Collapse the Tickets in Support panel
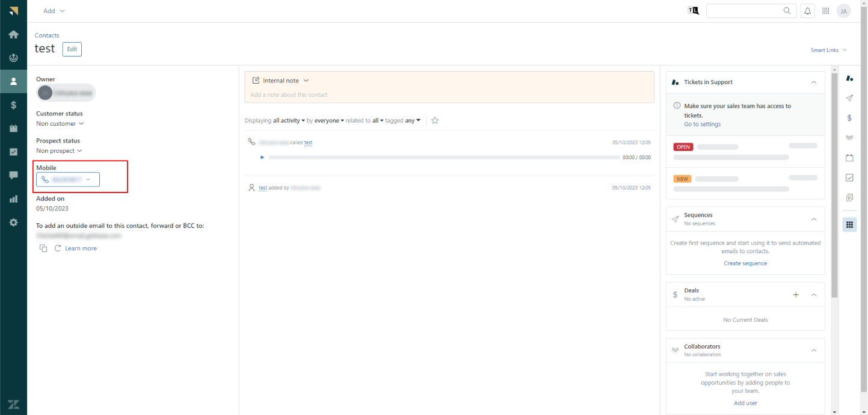868x415 pixels. [814, 82]
